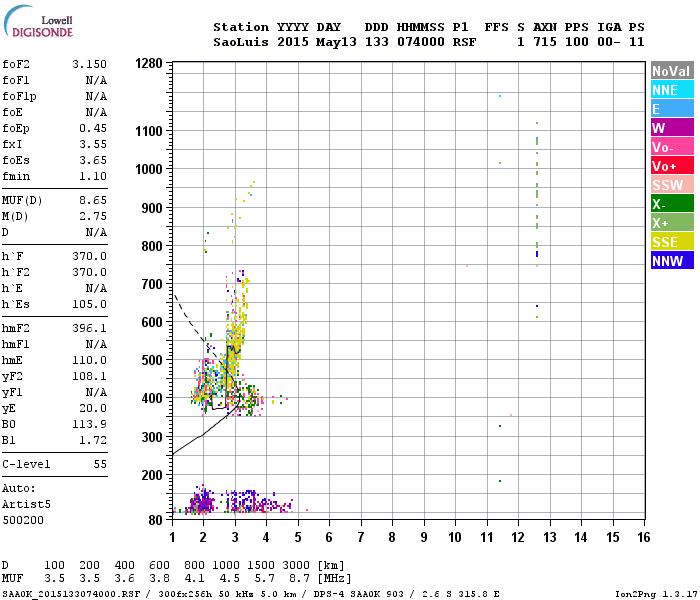Click the yE value 20.0
Viewport: 700px width, 600px height.
pos(93,408)
